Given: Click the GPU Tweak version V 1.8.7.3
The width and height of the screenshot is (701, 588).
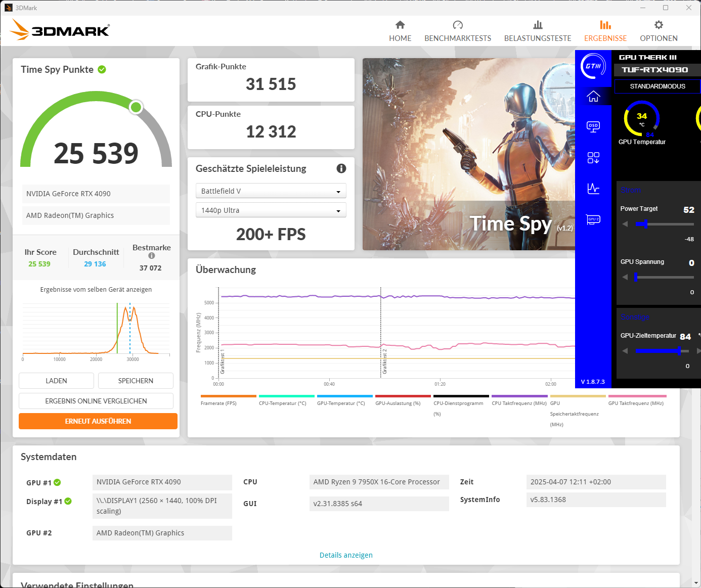Looking at the screenshot, I should (593, 382).
